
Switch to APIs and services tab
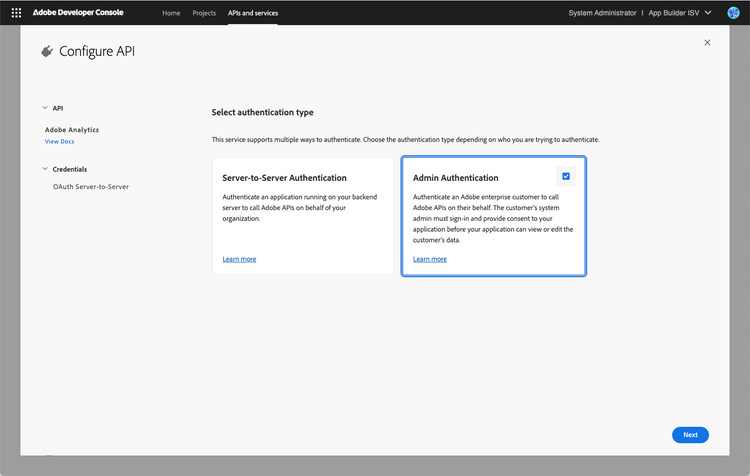click(253, 12)
